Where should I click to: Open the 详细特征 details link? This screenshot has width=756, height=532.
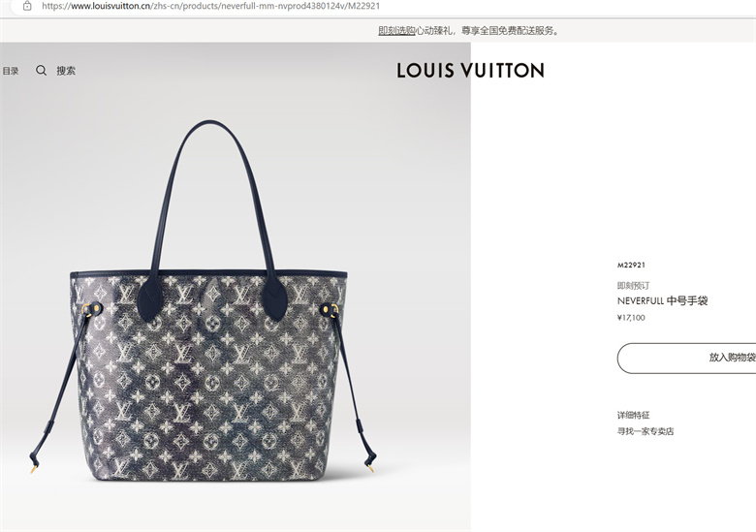coord(634,415)
